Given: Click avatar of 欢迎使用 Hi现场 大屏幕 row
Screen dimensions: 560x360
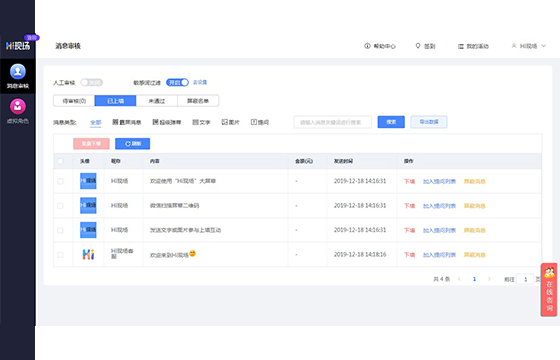Looking at the screenshot, I should 88,181.
